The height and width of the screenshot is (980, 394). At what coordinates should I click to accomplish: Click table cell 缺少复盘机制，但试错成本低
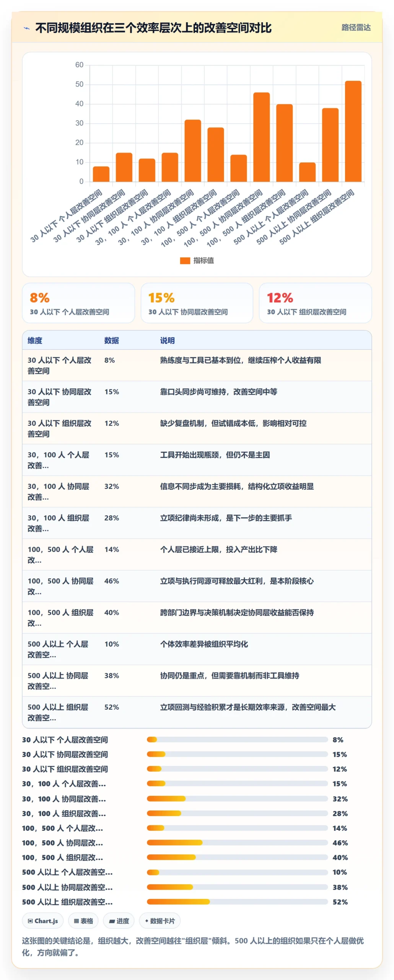233,423
